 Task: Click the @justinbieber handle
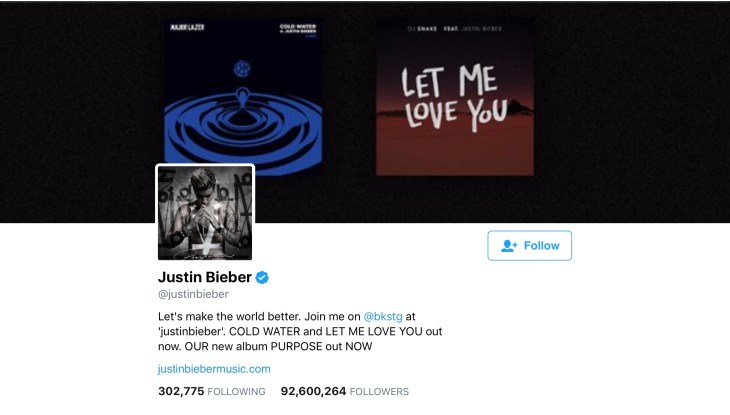coord(193,294)
